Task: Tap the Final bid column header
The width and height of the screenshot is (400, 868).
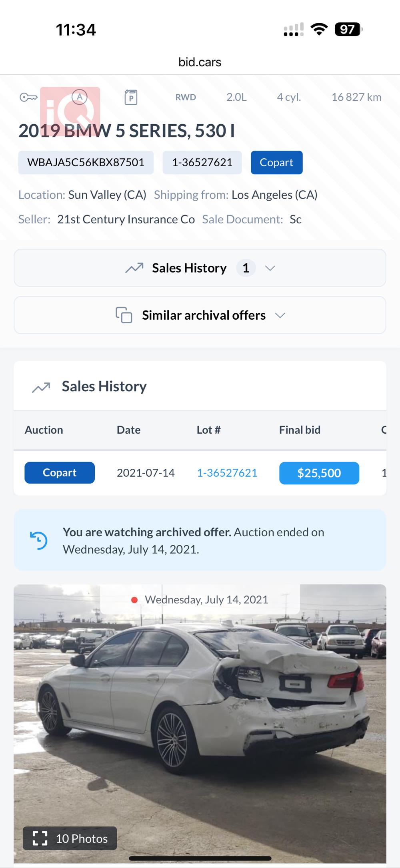Action: coord(300,430)
